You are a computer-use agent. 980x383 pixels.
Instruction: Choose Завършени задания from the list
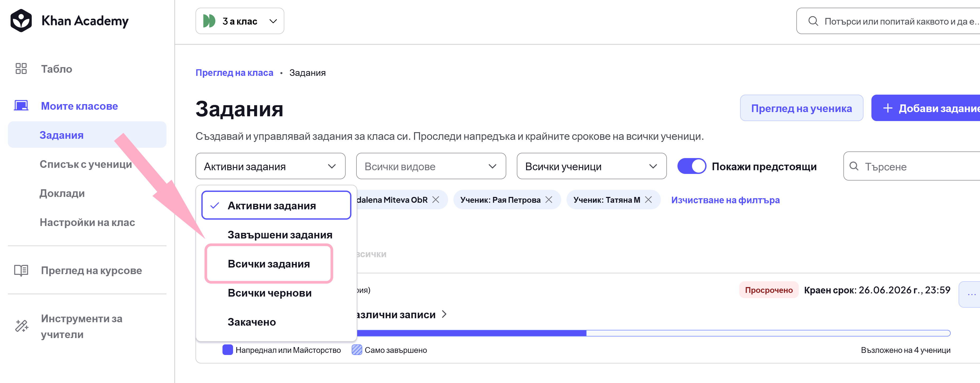(x=276, y=234)
